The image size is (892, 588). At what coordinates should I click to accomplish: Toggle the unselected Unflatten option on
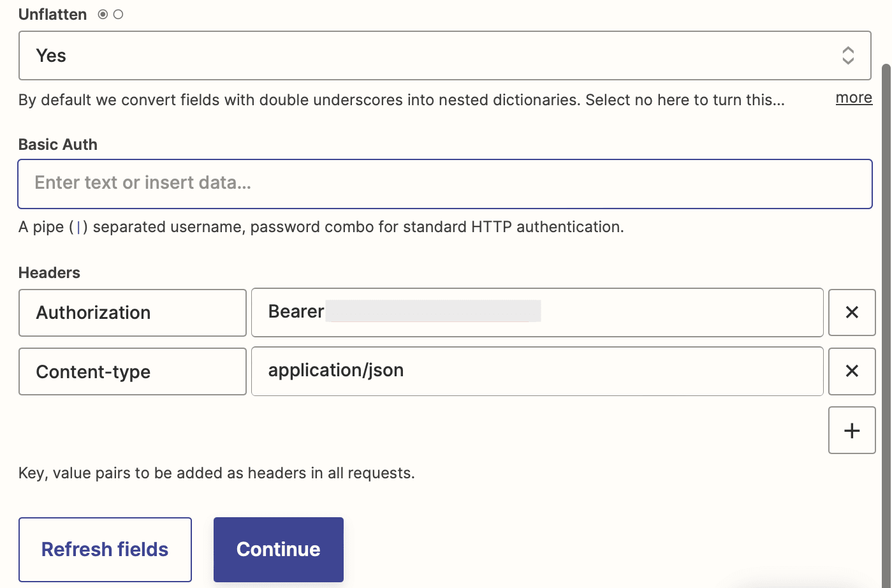click(x=118, y=14)
